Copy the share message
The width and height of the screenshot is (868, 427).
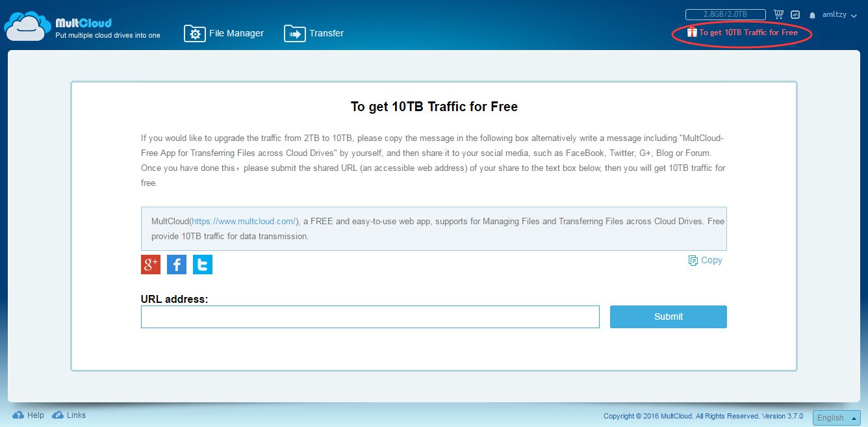[706, 260]
